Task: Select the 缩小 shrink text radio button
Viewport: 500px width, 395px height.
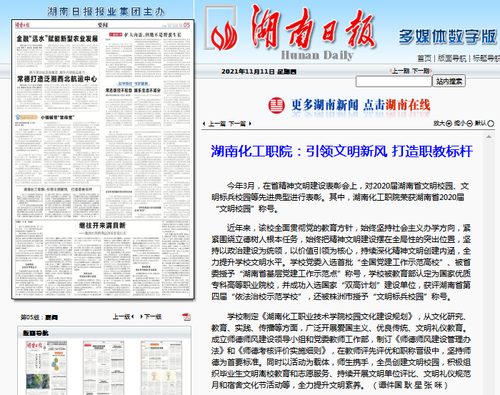Action: tap(469, 124)
